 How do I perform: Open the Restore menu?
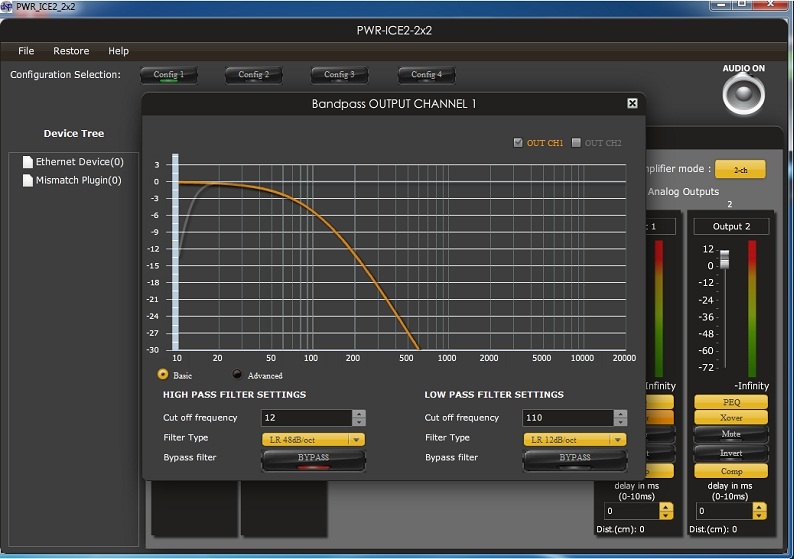point(71,51)
